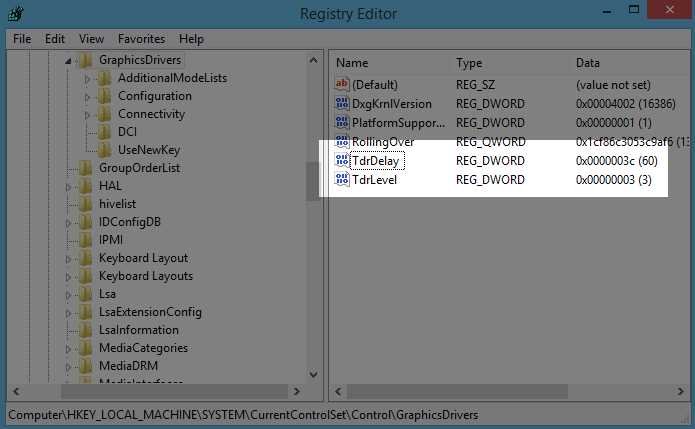695x429 pixels.
Task: Open the Help menu
Action: pos(191,39)
